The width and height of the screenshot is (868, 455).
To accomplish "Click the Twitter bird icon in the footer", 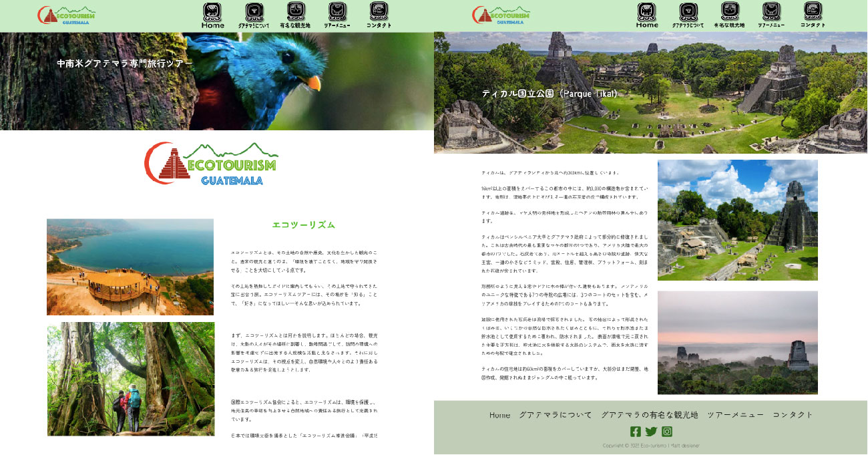I will pos(651,432).
